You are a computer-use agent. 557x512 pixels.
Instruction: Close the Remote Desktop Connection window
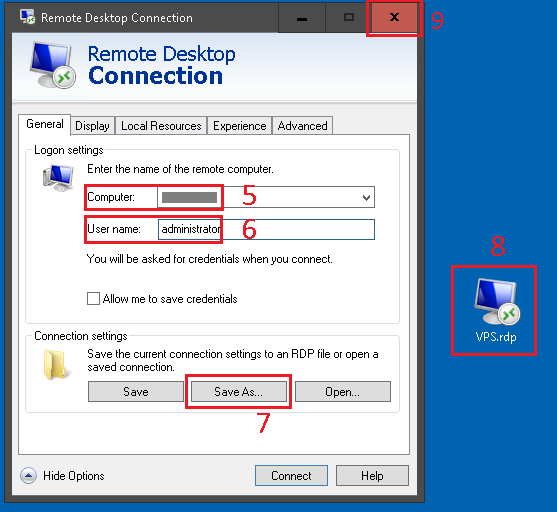coord(394,17)
